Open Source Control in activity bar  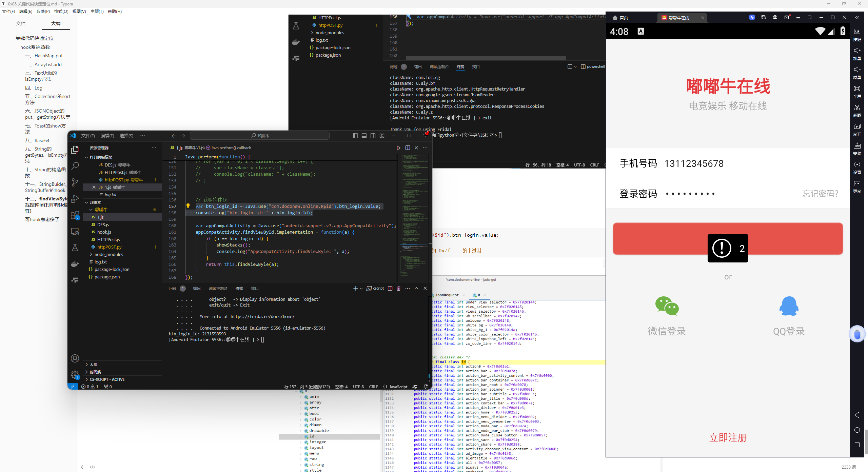(75, 182)
